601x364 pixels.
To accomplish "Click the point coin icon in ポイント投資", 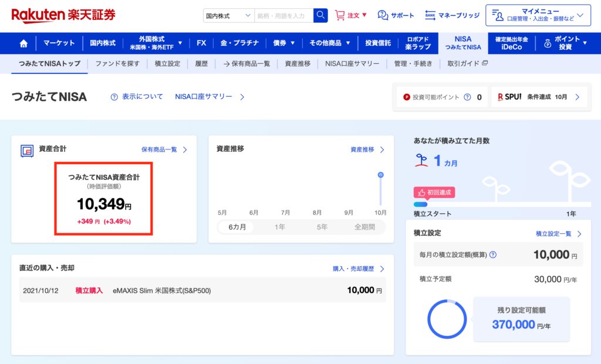I will point(548,43).
